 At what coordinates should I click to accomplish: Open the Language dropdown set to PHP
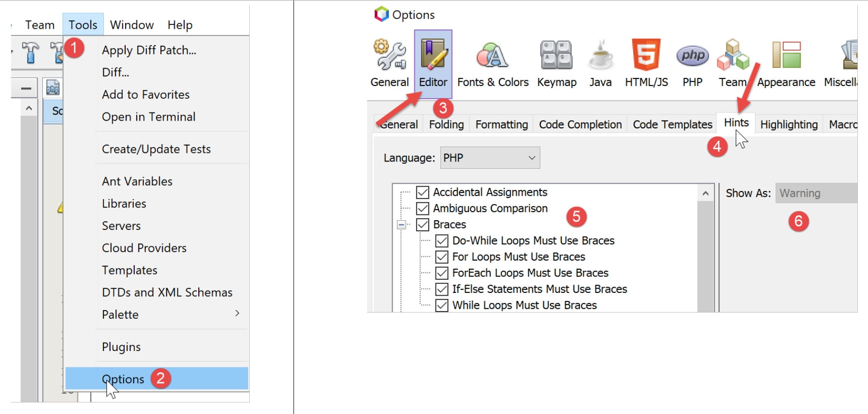(x=490, y=158)
